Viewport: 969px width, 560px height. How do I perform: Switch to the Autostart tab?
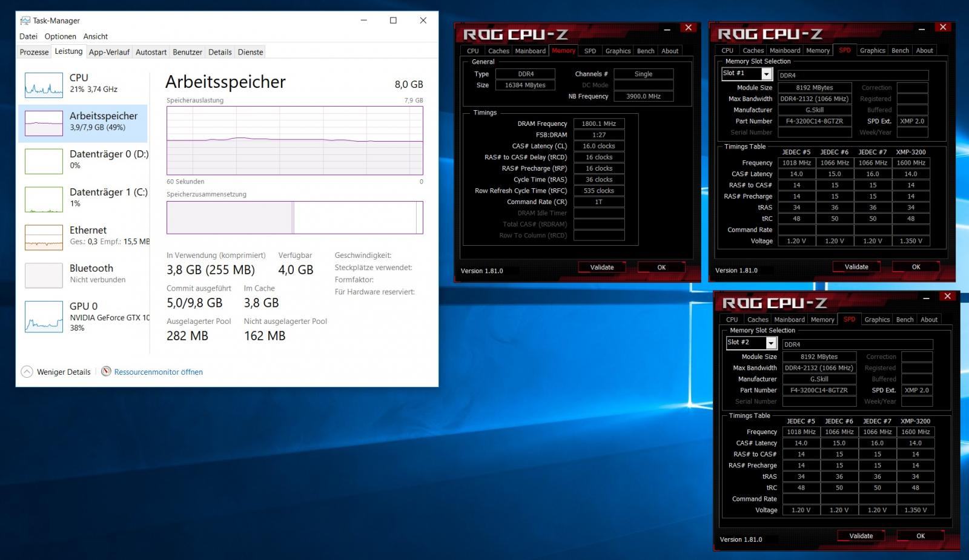pyautogui.click(x=151, y=52)
